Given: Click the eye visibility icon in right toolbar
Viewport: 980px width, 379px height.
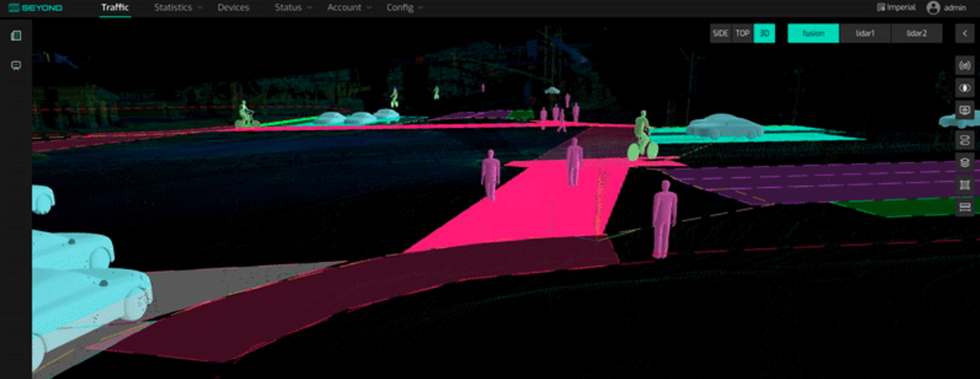Looking at the screenshot, I should [965, 87].
